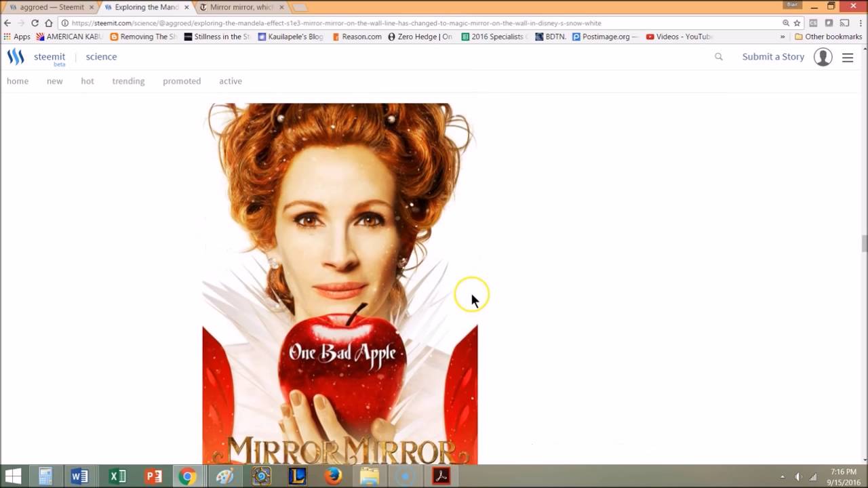The height and width of the screenshot is (488, 868).
Task: Launch Word from the taskbar
Action: [79, 476]
